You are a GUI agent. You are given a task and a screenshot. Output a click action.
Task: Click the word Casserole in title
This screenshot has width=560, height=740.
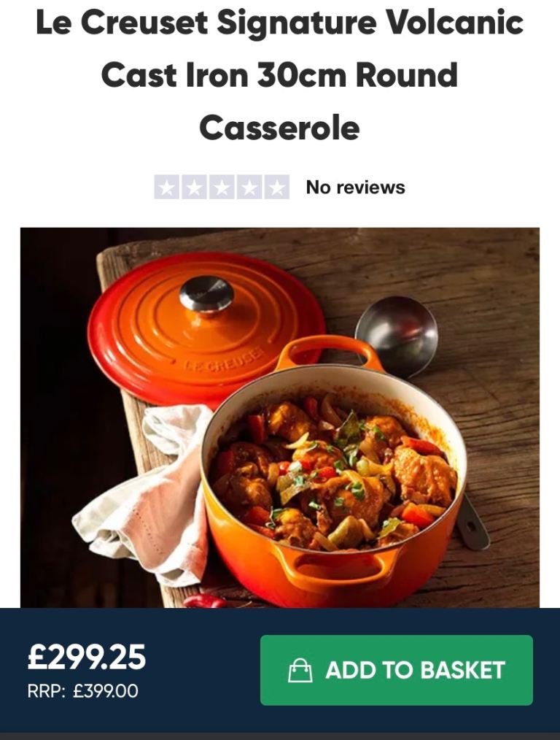point(279,128)
